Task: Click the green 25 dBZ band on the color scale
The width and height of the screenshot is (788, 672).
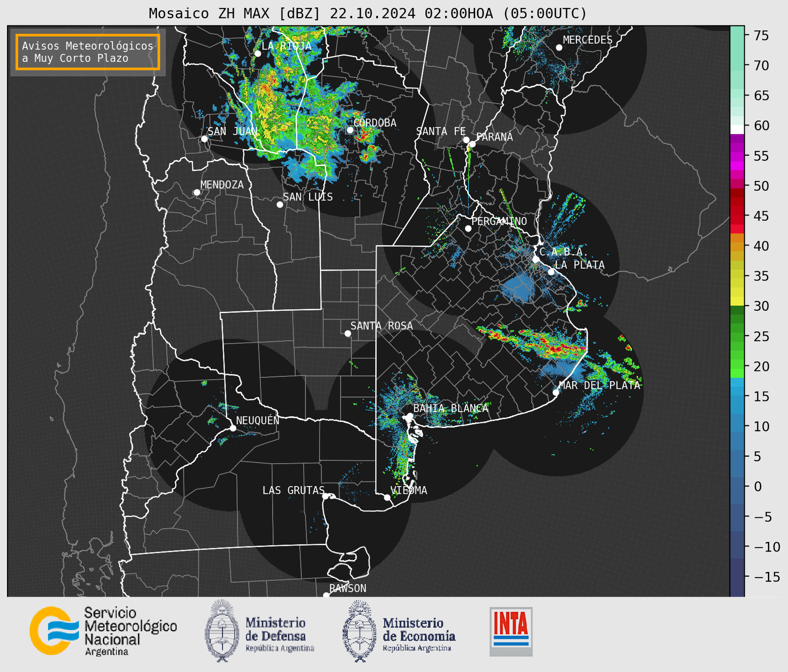Action: click(737, 336)
